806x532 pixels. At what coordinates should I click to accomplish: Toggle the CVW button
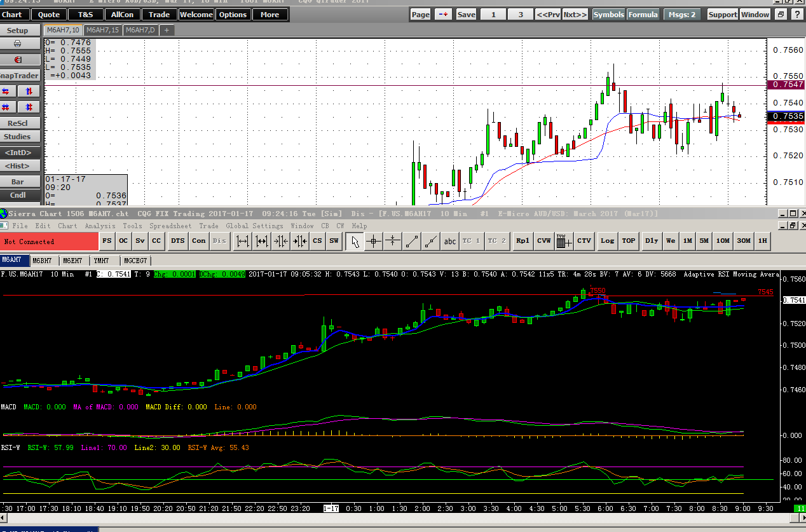[544, 241]
